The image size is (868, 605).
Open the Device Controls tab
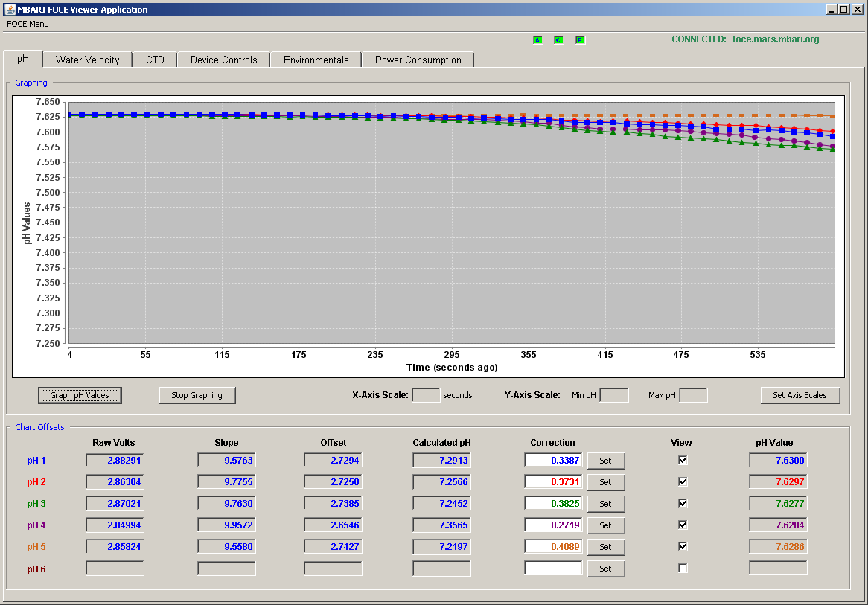(x=223, y=60)
